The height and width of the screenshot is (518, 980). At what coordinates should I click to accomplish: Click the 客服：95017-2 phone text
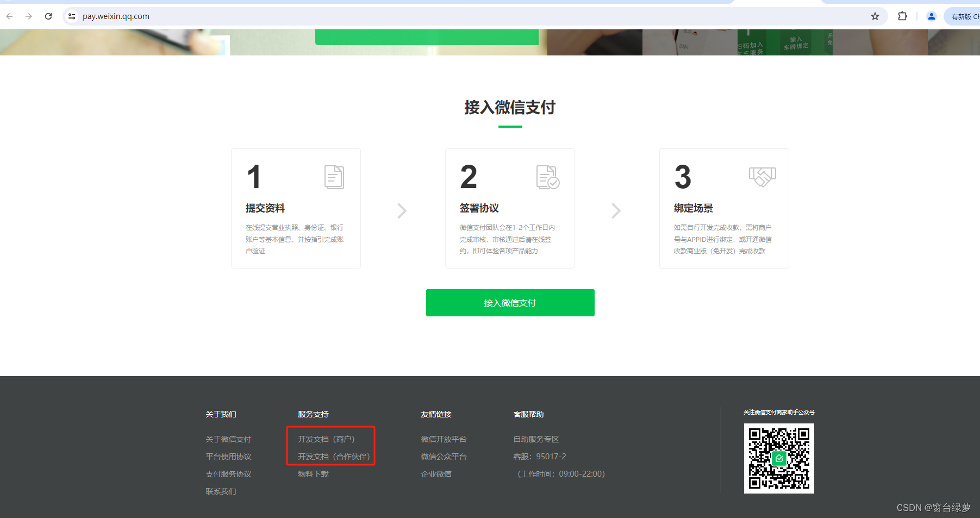[x=540, y=457]
